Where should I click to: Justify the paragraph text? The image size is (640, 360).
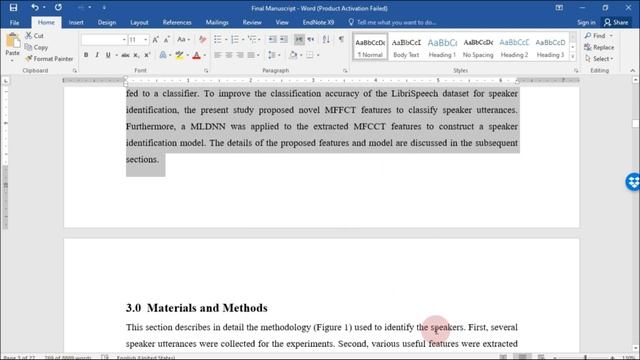251,55
